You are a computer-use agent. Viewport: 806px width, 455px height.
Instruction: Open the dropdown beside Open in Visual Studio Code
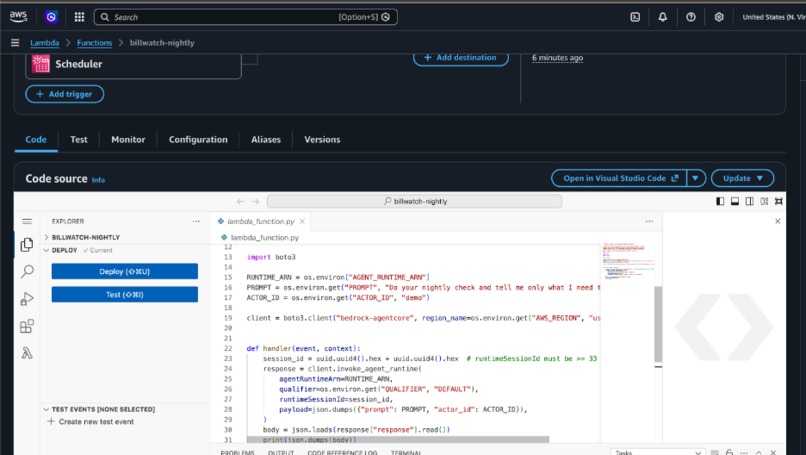click(696, 178)
